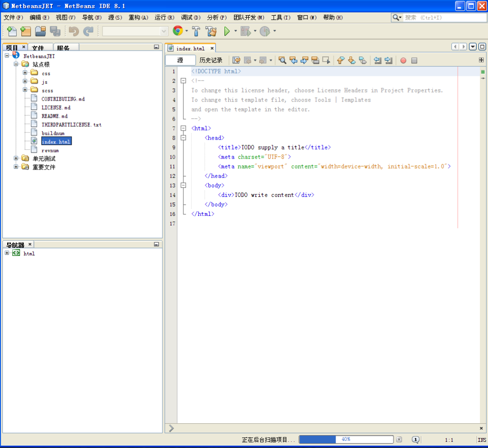Start macro recording with red circle icon
Screen dimensions: 488x448
coord(403,61)
